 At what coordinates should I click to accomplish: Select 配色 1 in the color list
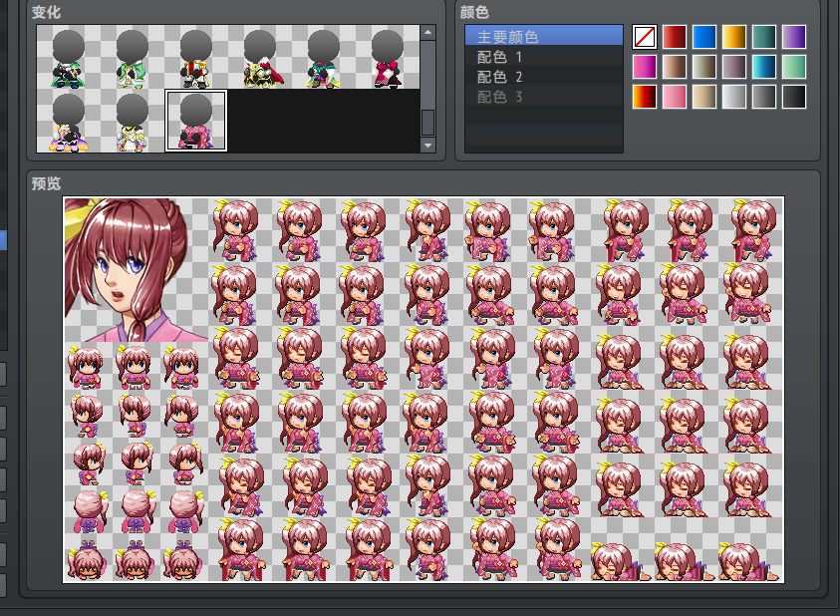click(x=544, y=56)
